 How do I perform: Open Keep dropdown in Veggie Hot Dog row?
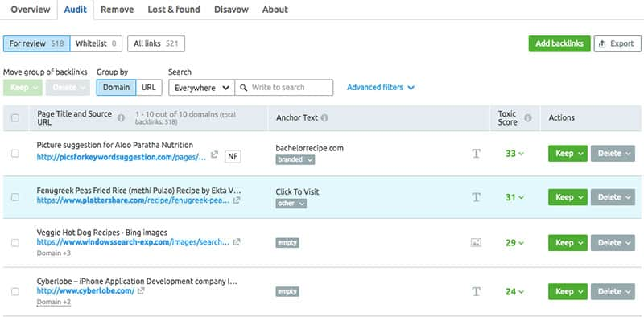point(568,243)
